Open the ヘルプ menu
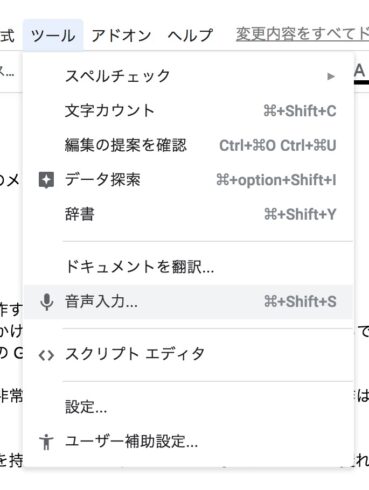The width and height of the screenshot is (369, 490). (190, 35)
